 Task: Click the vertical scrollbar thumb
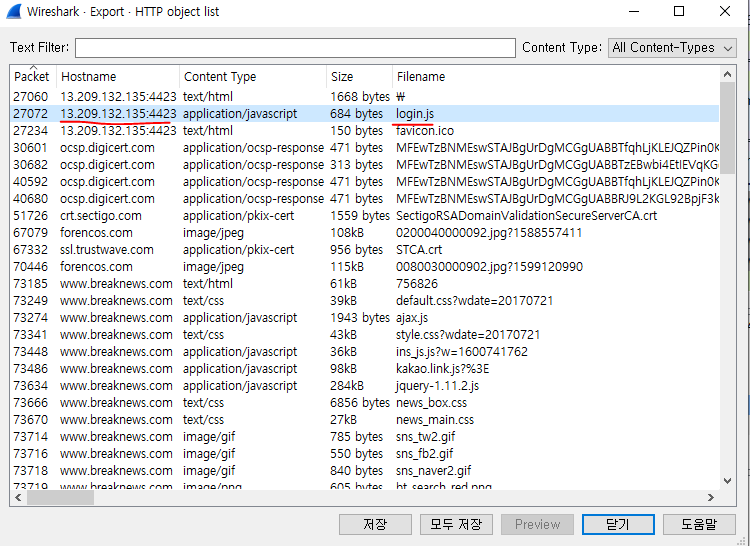(728, 128)
